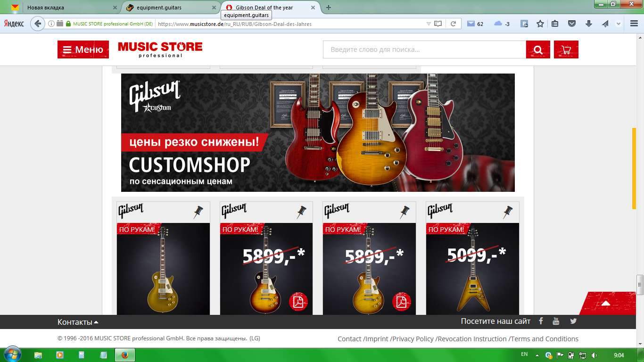This screenshot has width=644, height=362.
Task: Click the pin icon on first Gibson card
Action: [x=198, y=212]
